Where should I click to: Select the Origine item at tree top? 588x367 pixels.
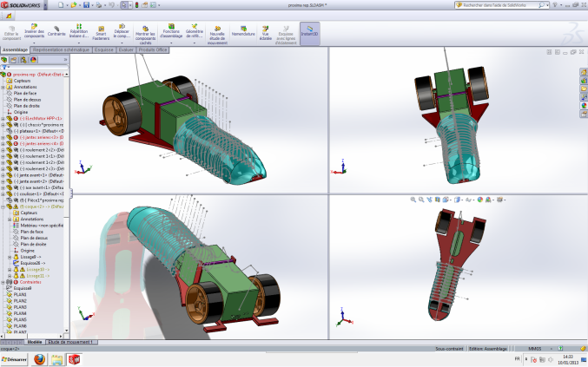point(21,112)
